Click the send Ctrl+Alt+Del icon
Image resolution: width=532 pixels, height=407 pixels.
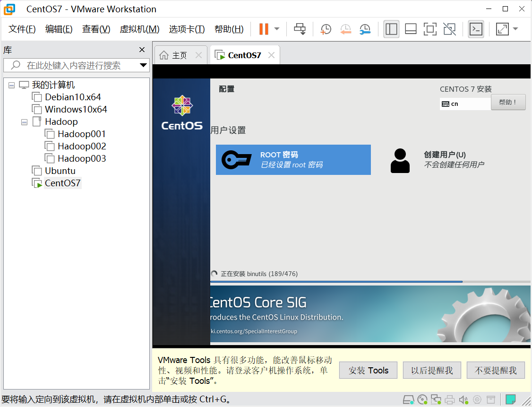coord(300,29)
